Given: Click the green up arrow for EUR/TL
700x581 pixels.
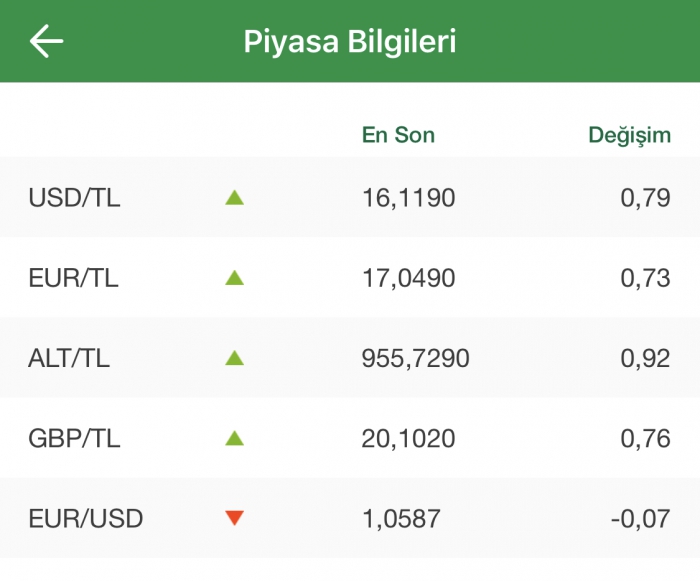Looking at the screenshot, I should (235, 278).
